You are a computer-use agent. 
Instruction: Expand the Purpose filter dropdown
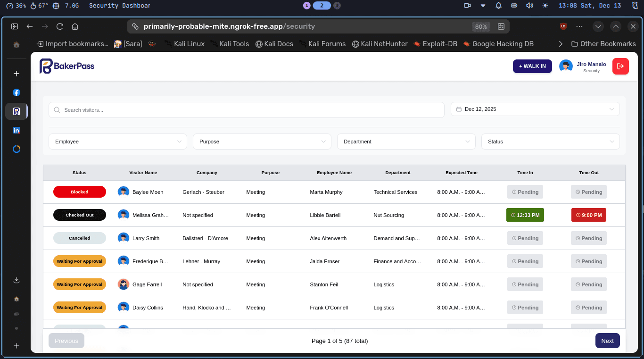point(262,142)
